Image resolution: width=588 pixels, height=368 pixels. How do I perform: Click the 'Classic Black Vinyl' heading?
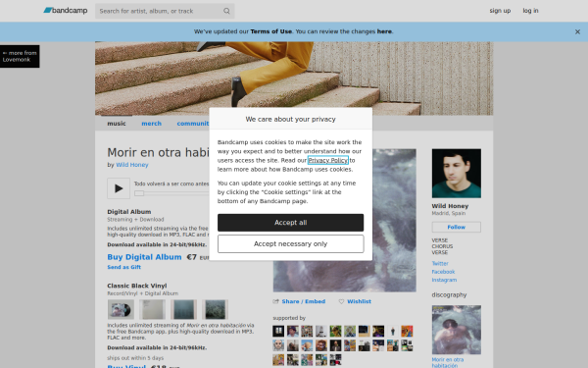pyautogui.click(x=137, y=286)
